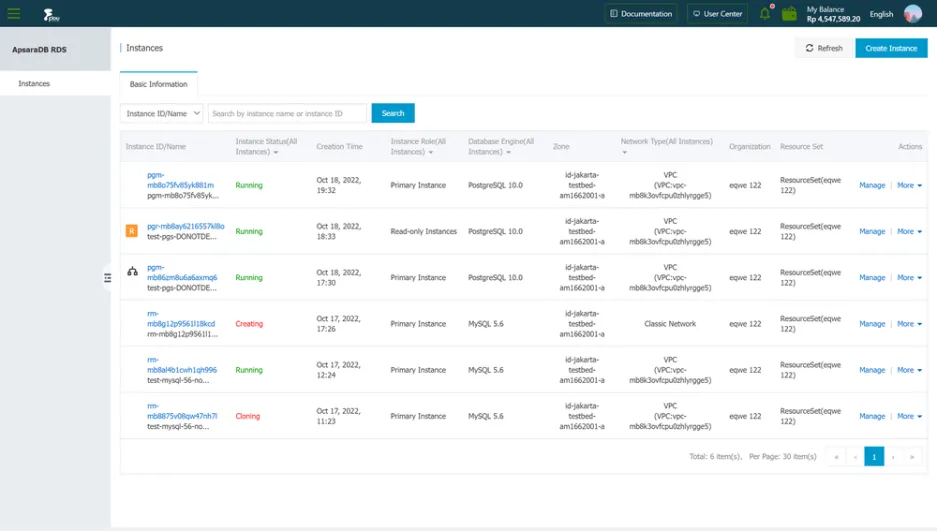Click the notification bell icon

click(765, 14)
